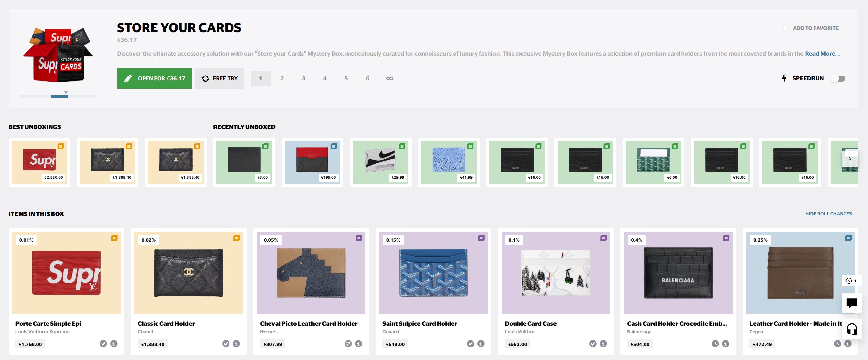
Task: Click the €3.00 recently unboxed item
Action: click(244, 162)
